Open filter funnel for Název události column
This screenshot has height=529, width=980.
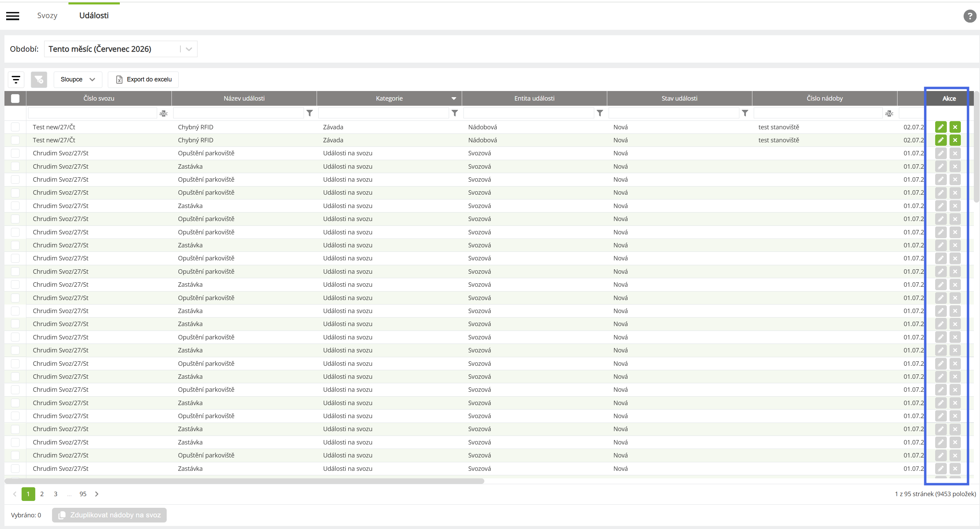point(310,113)
